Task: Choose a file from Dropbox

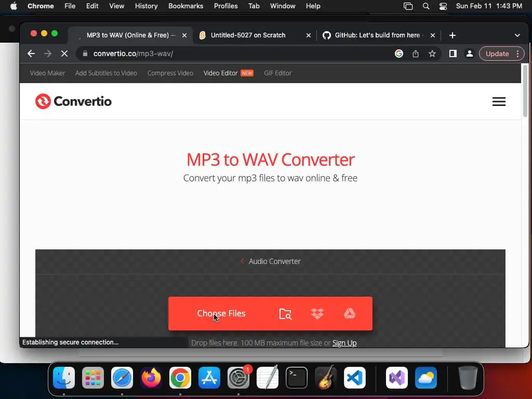Action: pos(317,313)
